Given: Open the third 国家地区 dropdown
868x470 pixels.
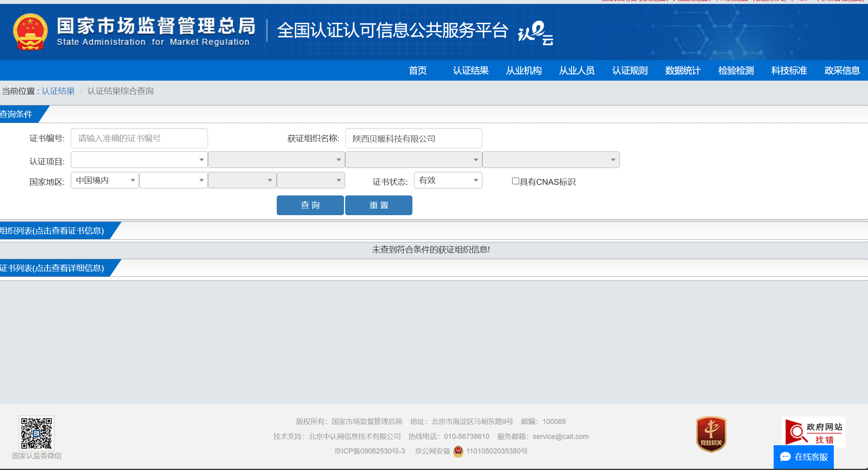Looking at the screenshot, I should [x=242, y=180].
